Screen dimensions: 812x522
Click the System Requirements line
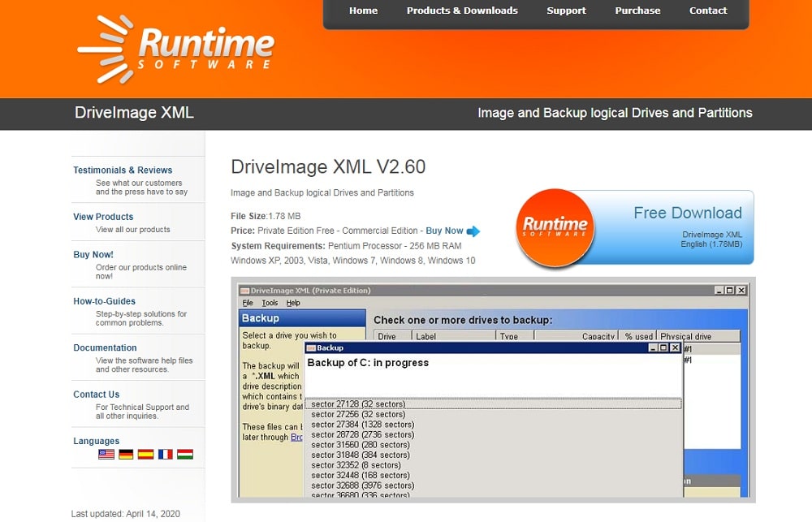point(346,246)
